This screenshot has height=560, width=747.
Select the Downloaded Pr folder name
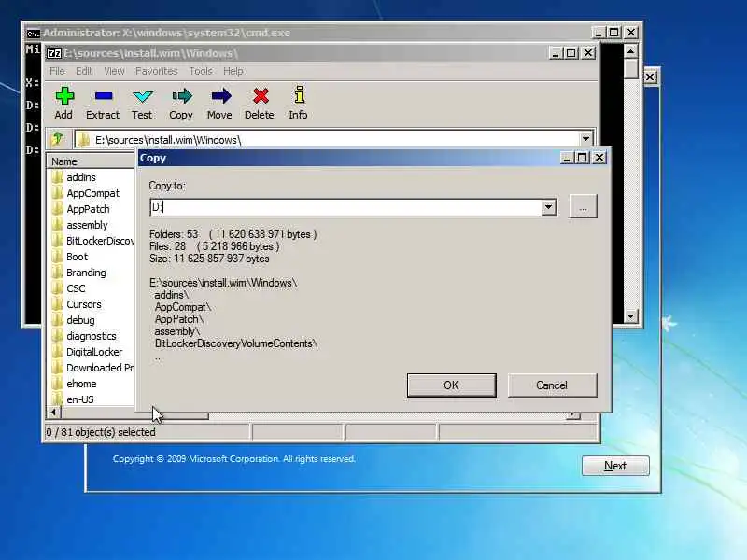pyautogui.click(x=100, y=368)
